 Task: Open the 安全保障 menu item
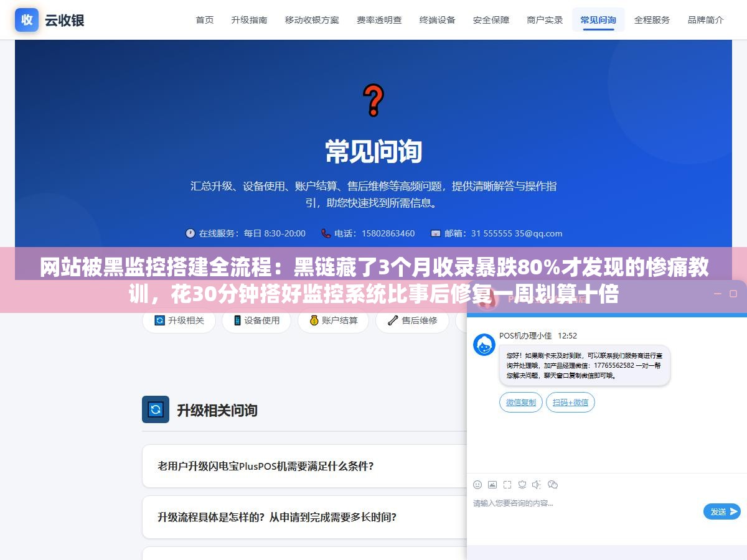pos(491,20)
